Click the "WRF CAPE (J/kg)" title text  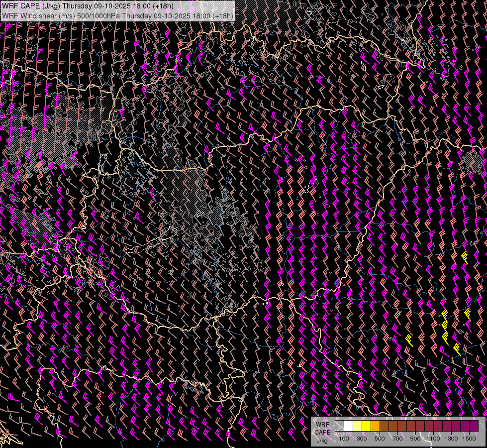30,6
